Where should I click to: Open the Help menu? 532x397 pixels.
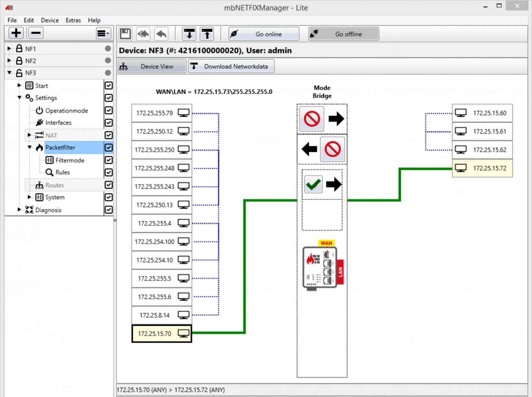click(94, 20)
